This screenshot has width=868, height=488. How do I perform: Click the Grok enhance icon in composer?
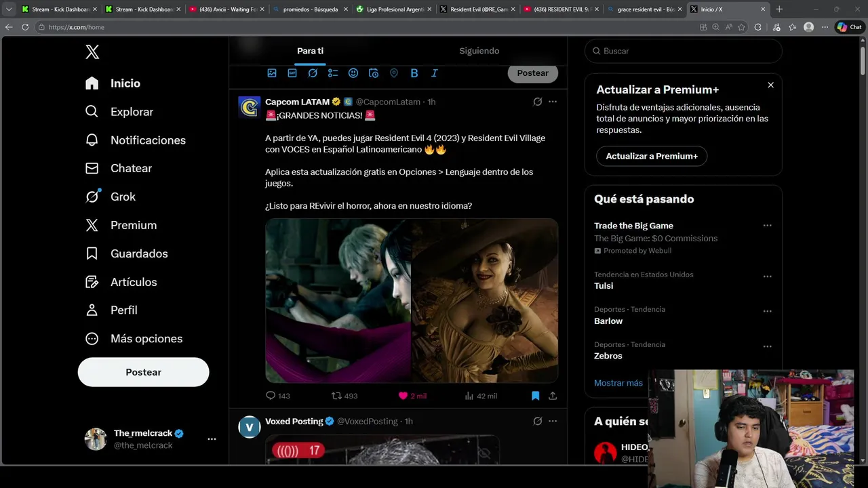pyautogui.click(x=313, y=73)
